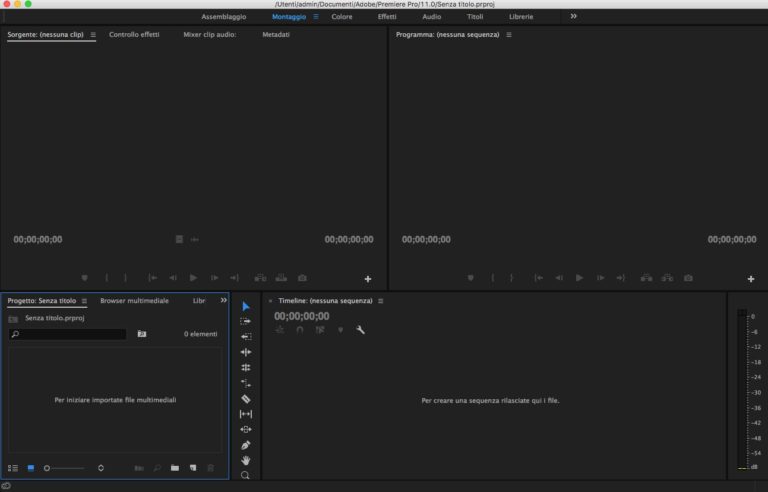
Task: Adjust thumbnail zoom slider in Project panel
Action: (65, 468)
